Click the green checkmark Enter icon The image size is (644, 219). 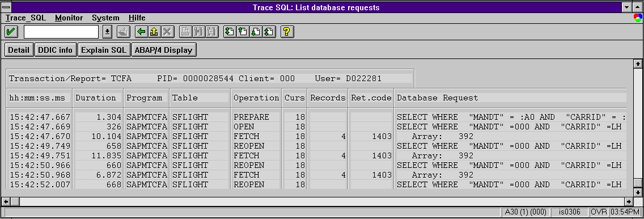pos(11,32)
